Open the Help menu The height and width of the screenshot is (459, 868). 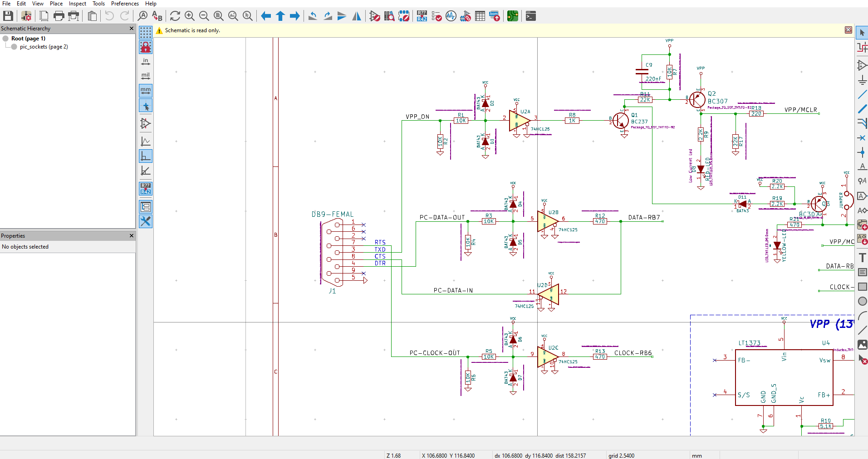151,4
